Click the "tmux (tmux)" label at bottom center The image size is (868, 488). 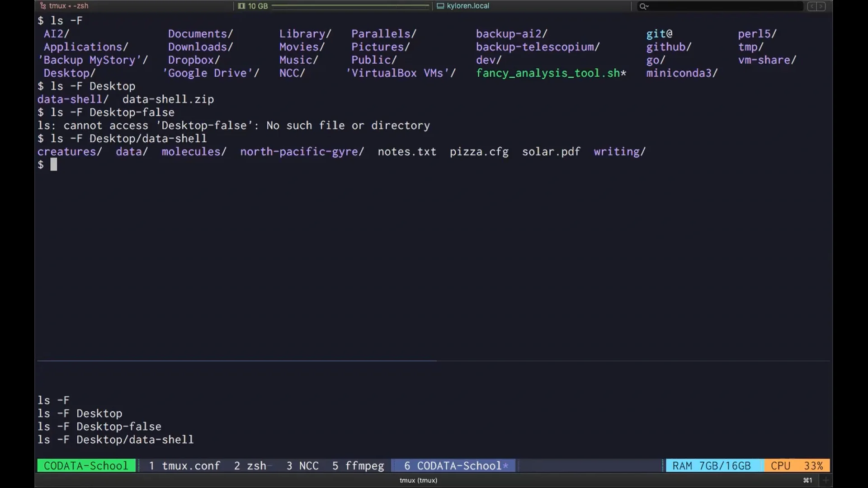pyautogui.click(x=418, y=480)
